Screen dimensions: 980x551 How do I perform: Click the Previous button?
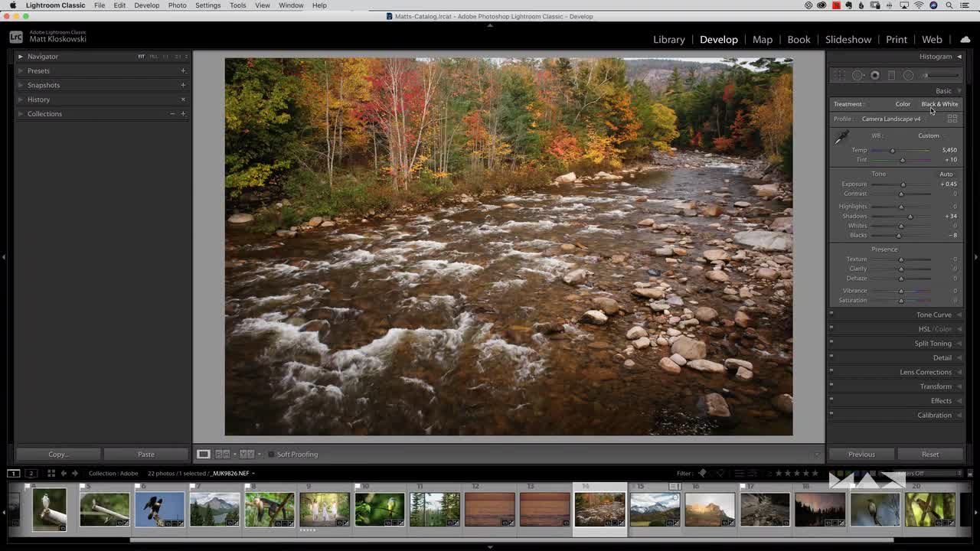click(x=861, y=455)
